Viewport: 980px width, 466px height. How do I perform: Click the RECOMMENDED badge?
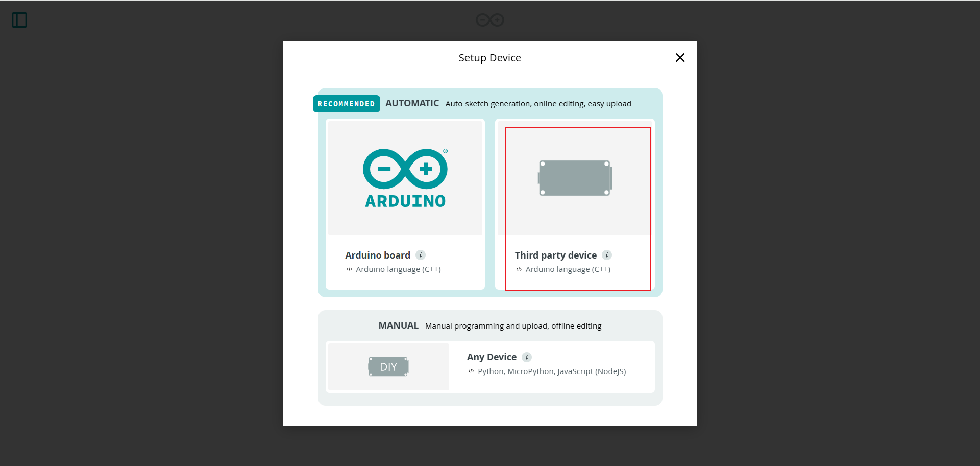coord(347,104)
